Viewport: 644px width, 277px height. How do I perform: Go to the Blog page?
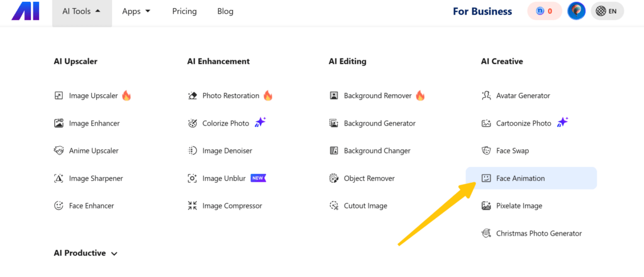[226, 11]
